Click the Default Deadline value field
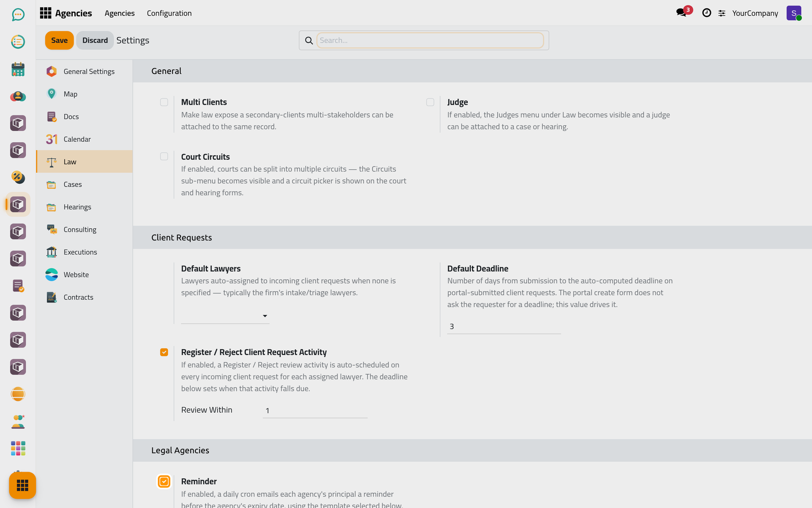Image resolution: width=812 pixels, height=508 pixels. tap(504, 326)
